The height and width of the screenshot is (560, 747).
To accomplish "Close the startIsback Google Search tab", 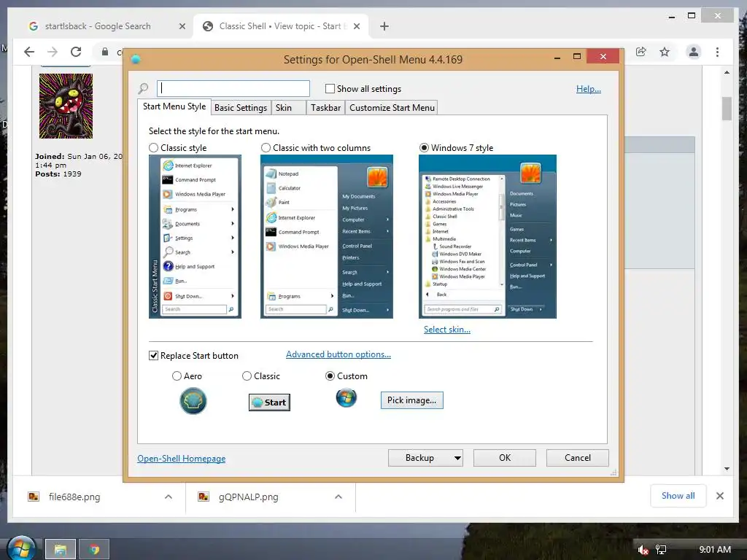I will [x=182, y=26].
